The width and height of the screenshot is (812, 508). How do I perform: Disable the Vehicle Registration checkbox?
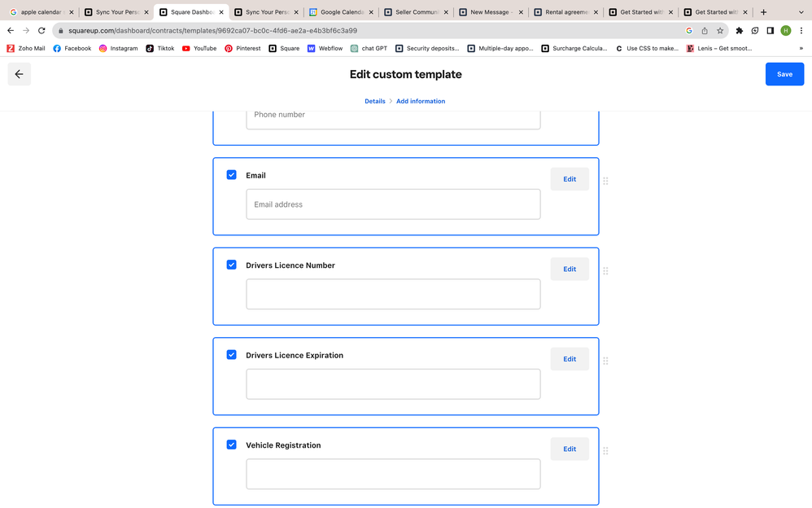pos(231,444)
